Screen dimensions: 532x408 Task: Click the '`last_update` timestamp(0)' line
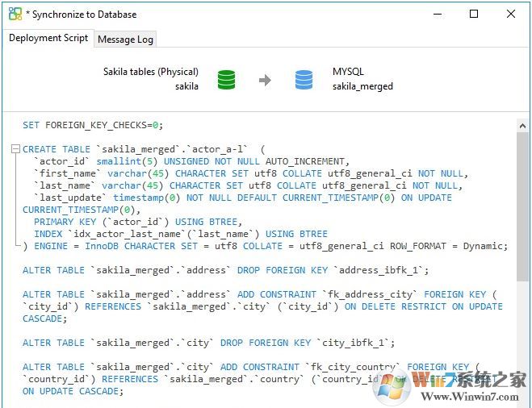coord(243,198)
